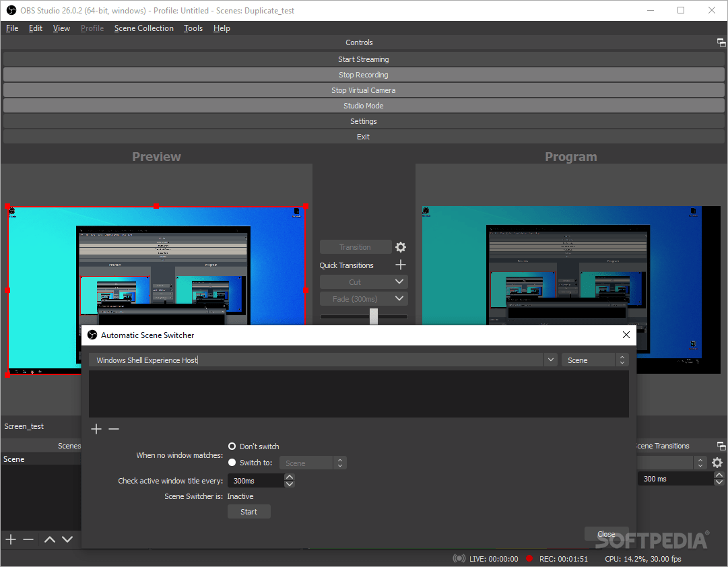Open scene transition properties gear
This screenshot has width=728, height=567.
tap(717, 463)
